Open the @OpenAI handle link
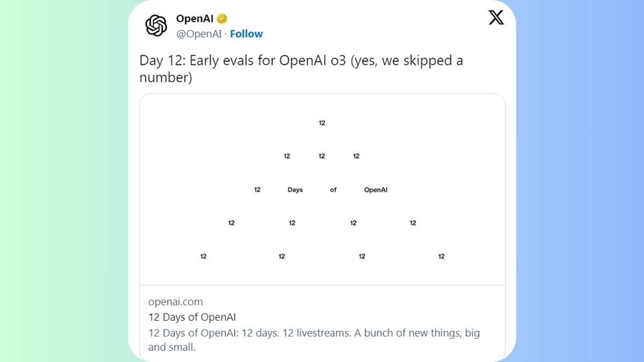The height and width of the screenshot is (362, 644). pos(199,34)
